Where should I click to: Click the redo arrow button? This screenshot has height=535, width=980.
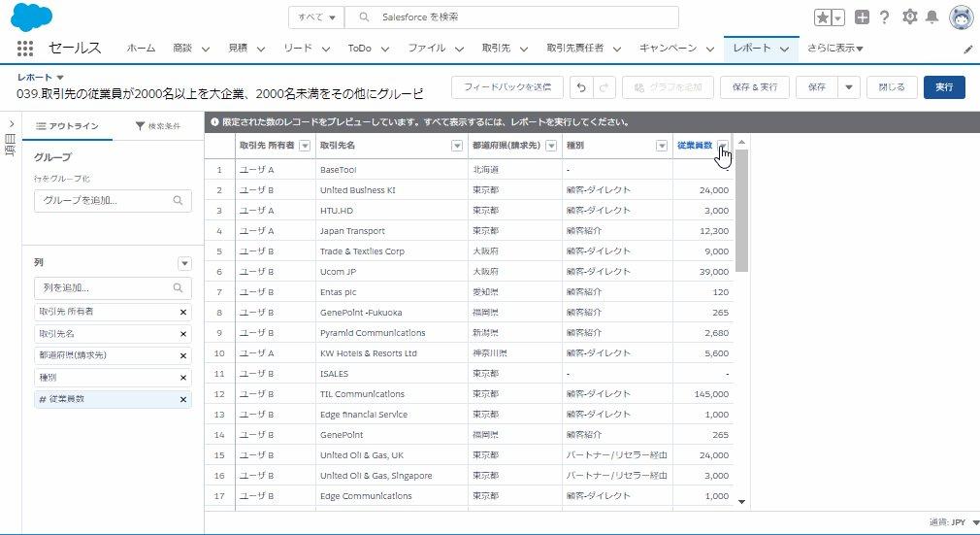[x=604, y=87]
